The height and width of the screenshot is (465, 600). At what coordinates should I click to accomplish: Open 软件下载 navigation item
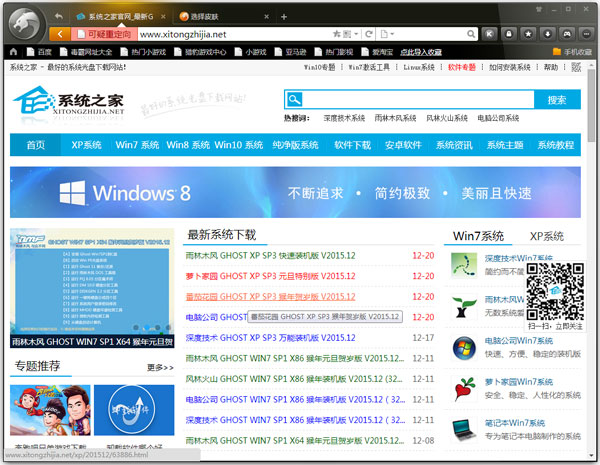click(352, 145)
